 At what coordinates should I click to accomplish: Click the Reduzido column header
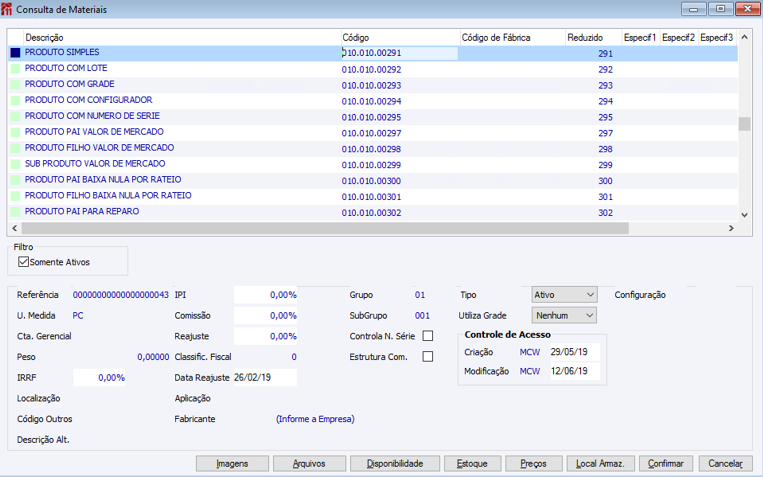point(594,37)
